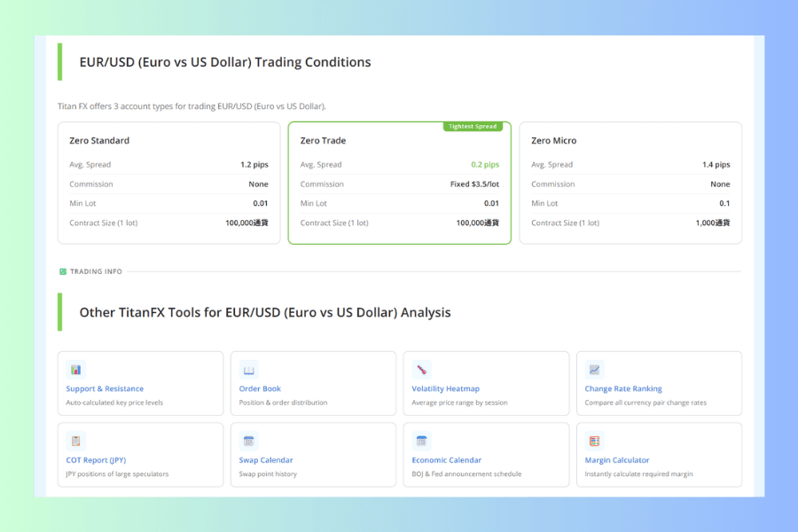The width and height of the screenshot is (798, 532).
Task: Click Zero Micro's commission None value
Action: click(x=720, y=184)
